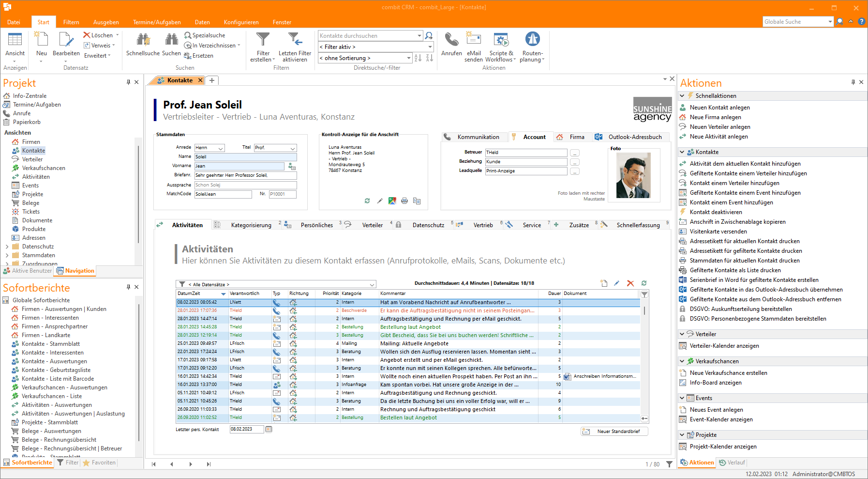Open calendar picker next to Letzter pers. Kontakt
This screenshot has width=868, height=479.
(269, 429)
